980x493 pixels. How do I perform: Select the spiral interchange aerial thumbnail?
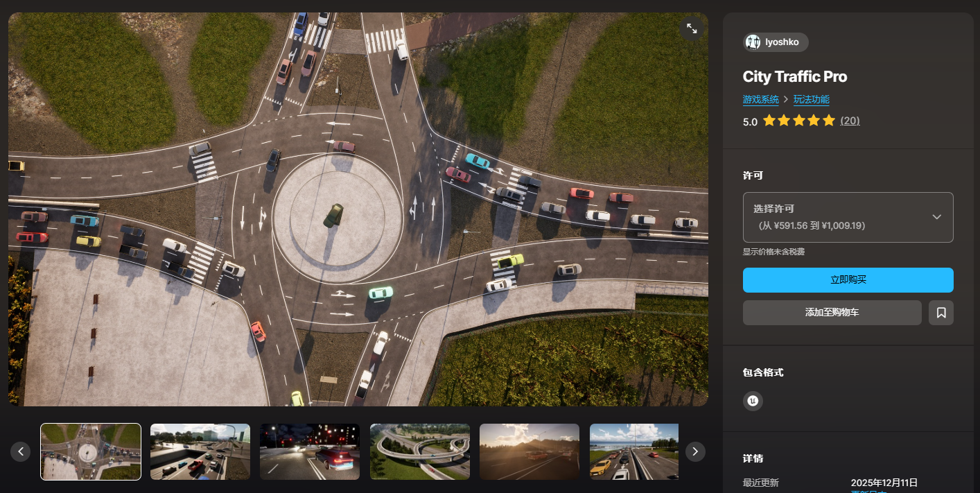(420, 452)
